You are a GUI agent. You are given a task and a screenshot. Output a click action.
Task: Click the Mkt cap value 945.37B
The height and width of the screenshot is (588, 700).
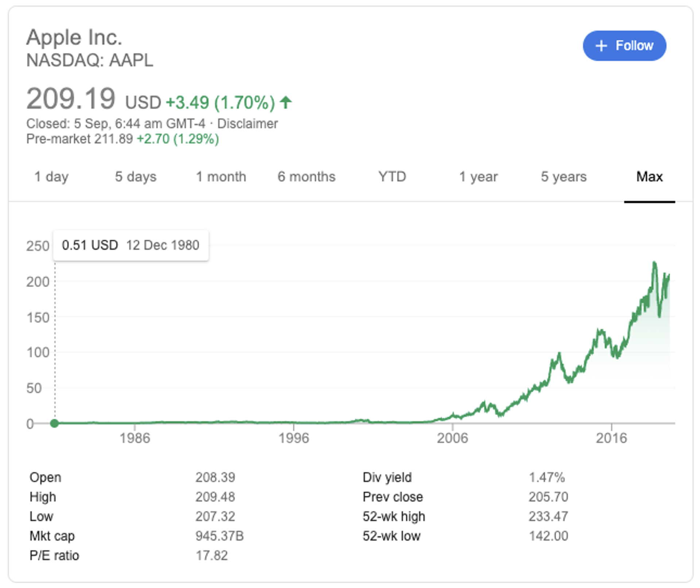pos(219,536)
